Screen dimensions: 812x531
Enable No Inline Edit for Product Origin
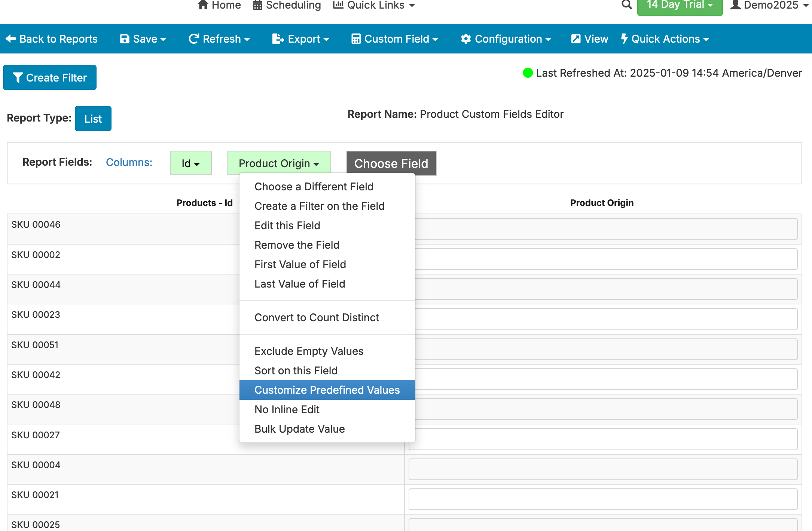(x=287, y=409)
